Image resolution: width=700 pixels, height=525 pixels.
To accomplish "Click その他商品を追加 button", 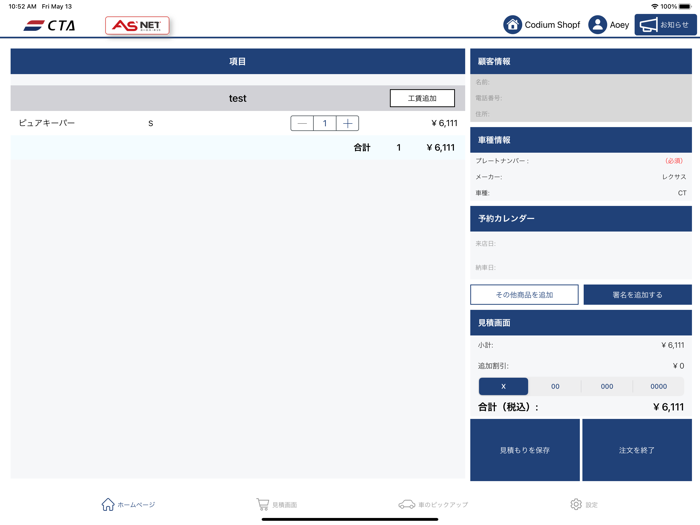I will (524, 295).
